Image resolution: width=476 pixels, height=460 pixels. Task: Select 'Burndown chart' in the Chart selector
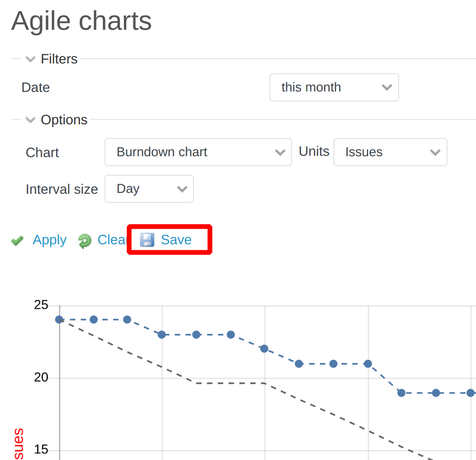[198, 152]
